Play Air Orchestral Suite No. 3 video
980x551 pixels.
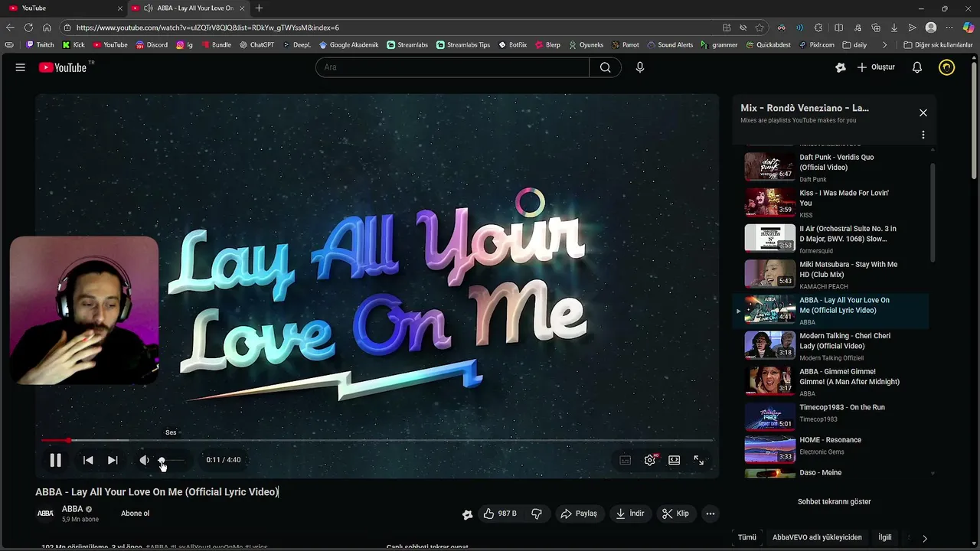(831, 239)
